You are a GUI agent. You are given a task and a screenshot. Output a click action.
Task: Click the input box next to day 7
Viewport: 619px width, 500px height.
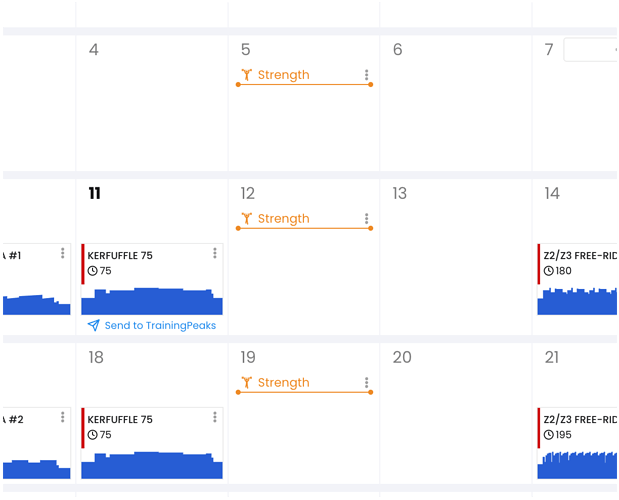[591, 50]
